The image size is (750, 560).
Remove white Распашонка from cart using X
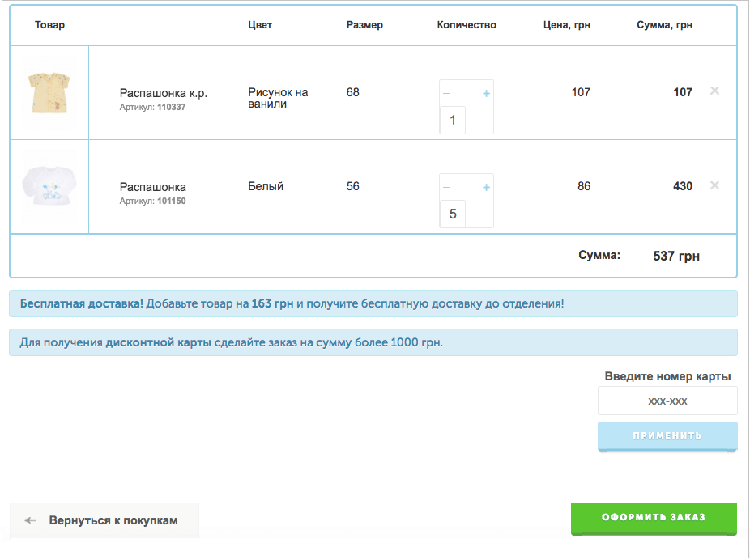[714, 185]
